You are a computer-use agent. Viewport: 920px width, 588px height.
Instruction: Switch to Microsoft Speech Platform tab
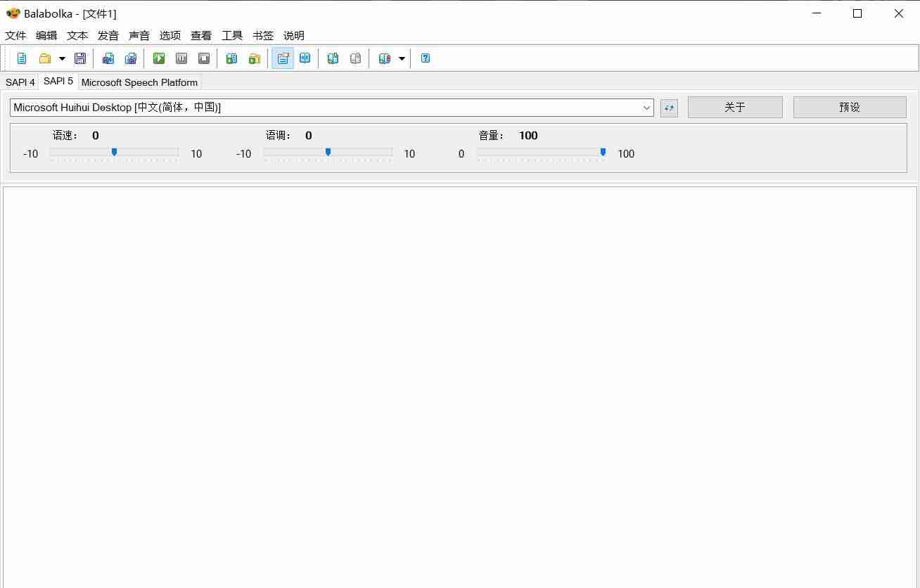(x=139, y=82)
